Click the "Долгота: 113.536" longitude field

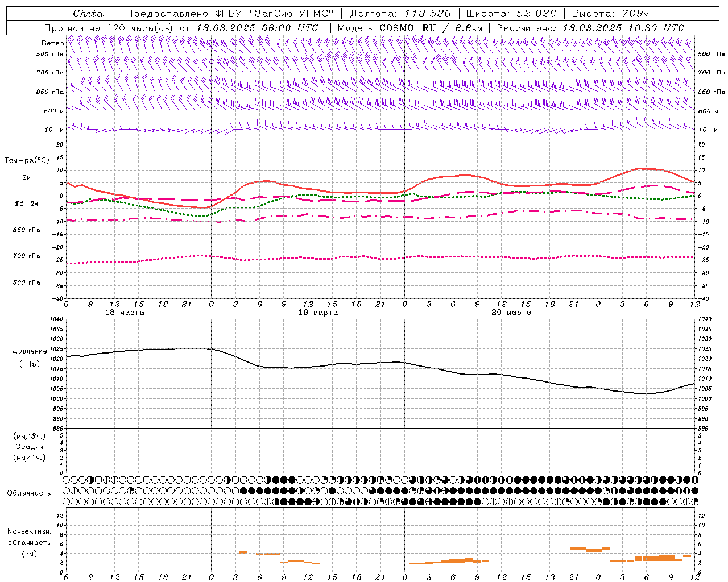click(x=400, y=14)
